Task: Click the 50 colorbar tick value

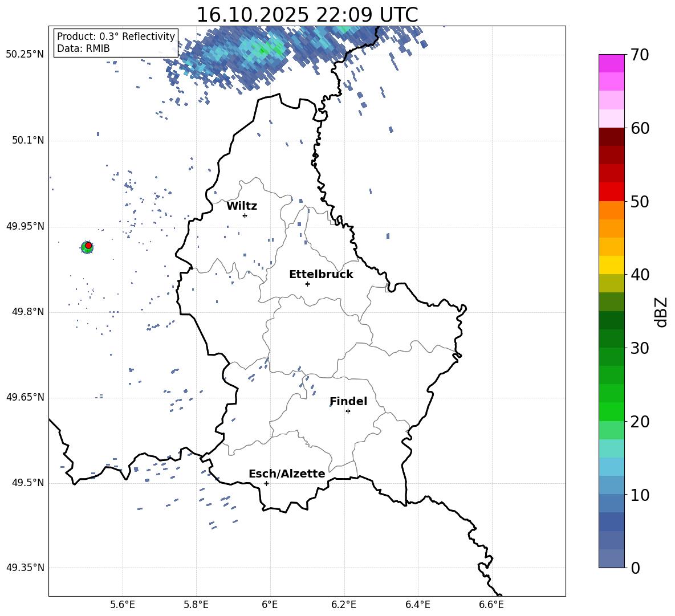Action: click(640, 202)
